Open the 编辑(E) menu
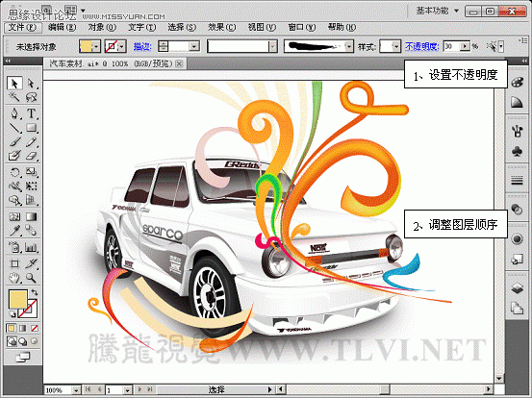This screenshot has height=398, width=532. coord(63,27)
